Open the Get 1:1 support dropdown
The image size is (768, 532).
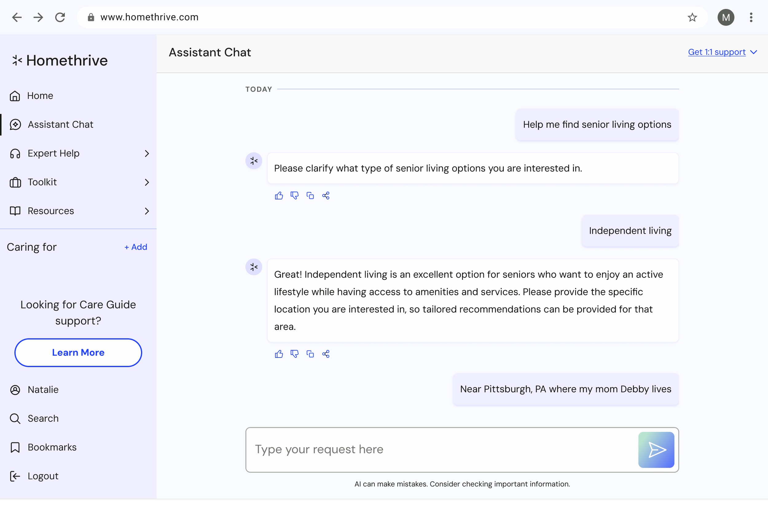[722, 52]
